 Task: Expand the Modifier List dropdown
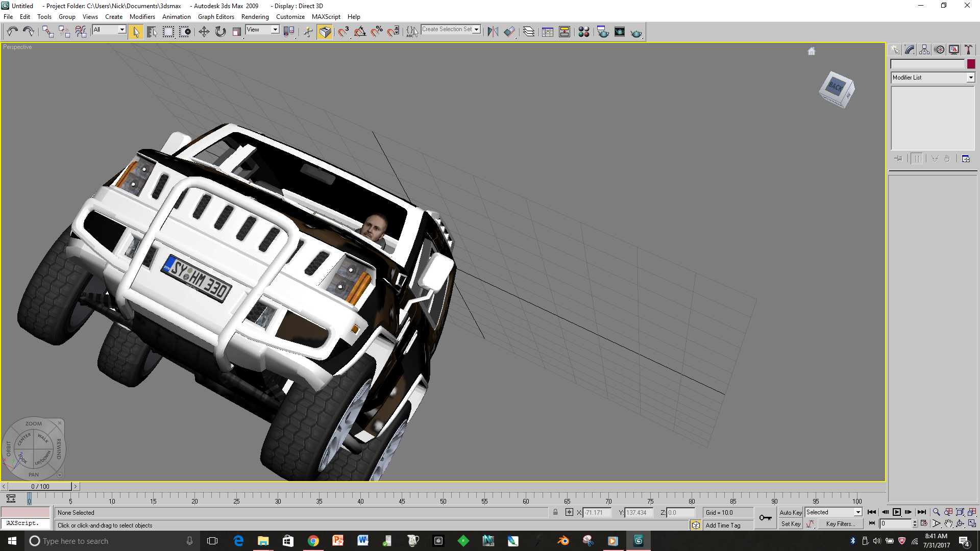970,78
